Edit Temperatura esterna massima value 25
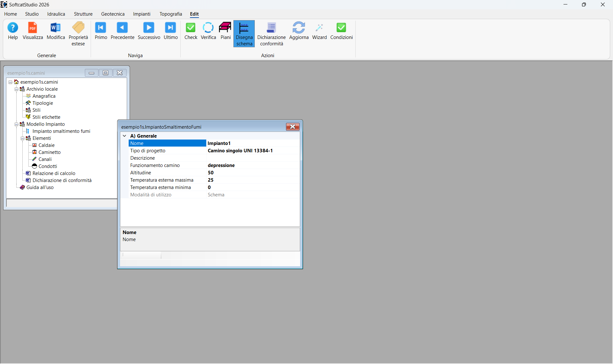Image resolution: width=613 pixels, height=364 pixels. (253, 180)
